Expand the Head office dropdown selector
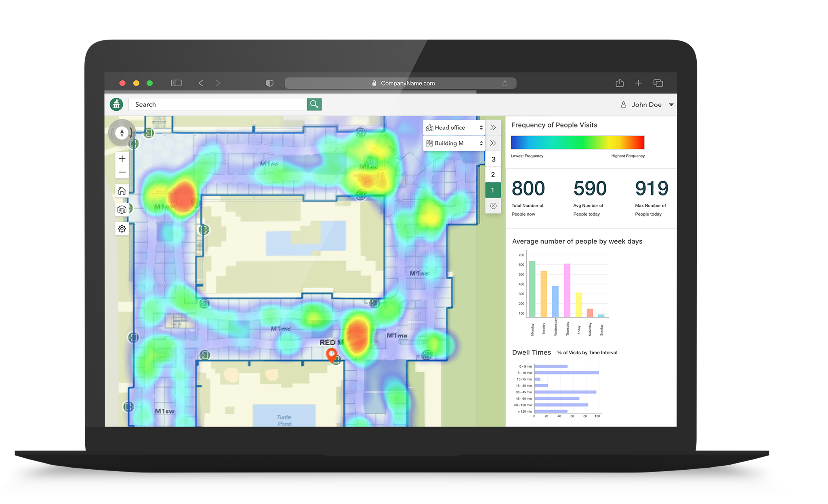This screenshot has height=504, width=828. click(x=481, y=128)
